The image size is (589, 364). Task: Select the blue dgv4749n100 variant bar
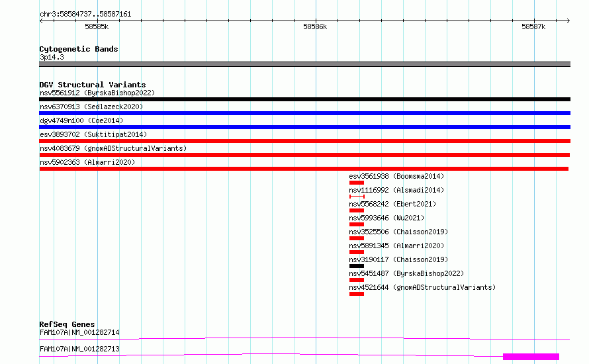[304, 127]
